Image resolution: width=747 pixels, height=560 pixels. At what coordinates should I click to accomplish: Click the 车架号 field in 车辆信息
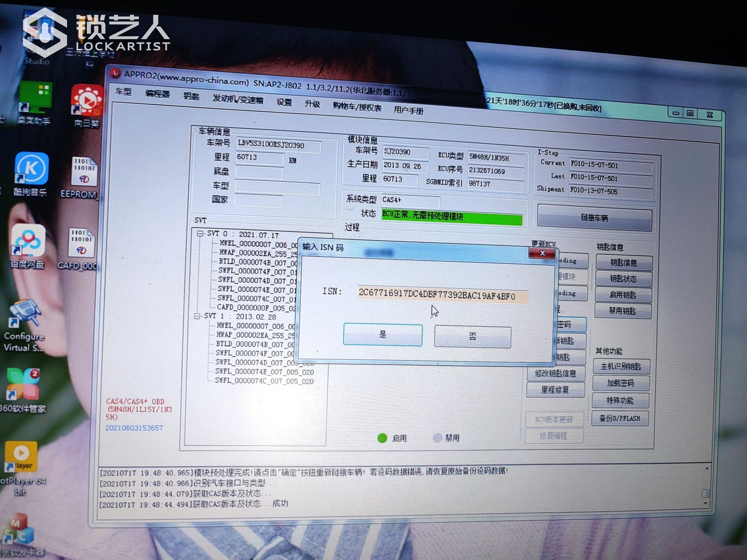click(278, 145)
